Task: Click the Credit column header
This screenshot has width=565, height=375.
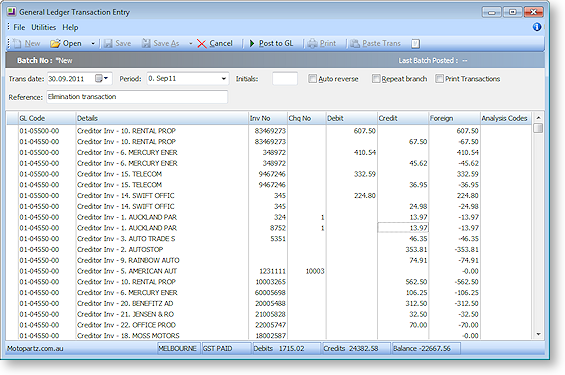Action: 403,118
